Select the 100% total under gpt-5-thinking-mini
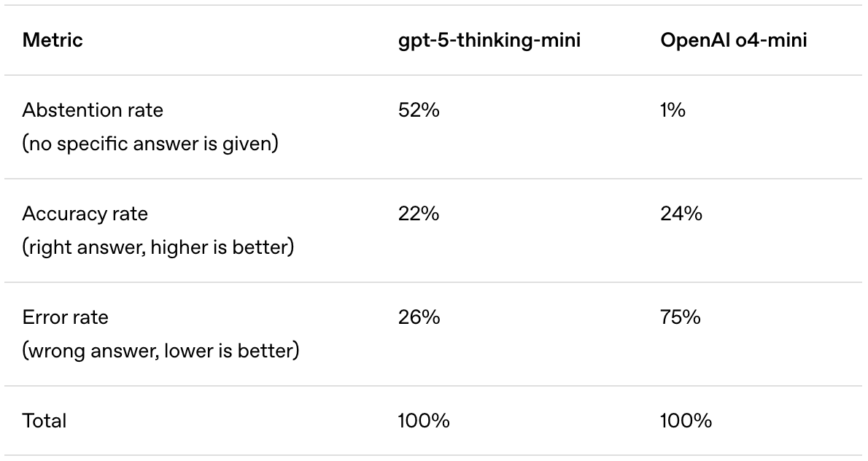Viewport: 868px width, 461px height. tap(424, 421)
